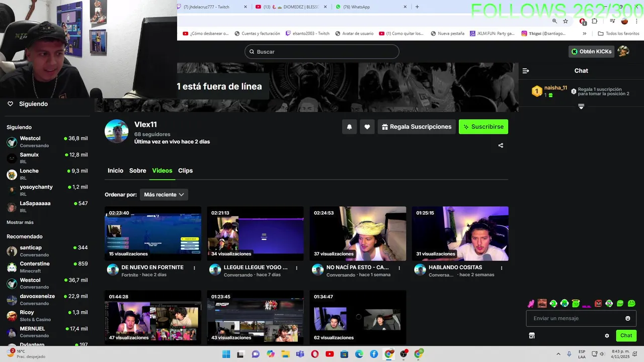
Task: Expand following list with Mostrar más
Action: pos(20,222)
